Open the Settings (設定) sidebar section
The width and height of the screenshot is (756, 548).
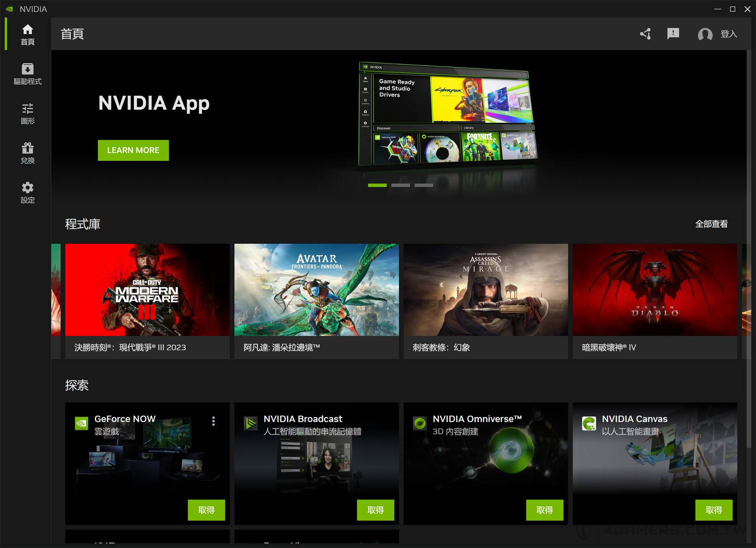tap(28, 193)
